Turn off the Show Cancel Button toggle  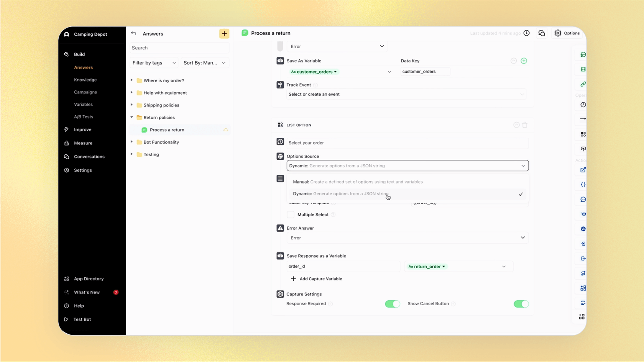[x=521, y=304]
